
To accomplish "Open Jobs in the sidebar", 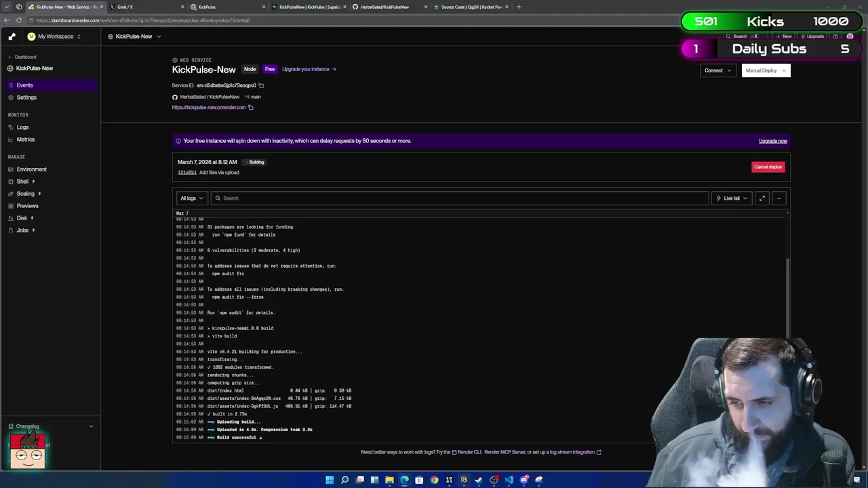I will coord(22,230).
